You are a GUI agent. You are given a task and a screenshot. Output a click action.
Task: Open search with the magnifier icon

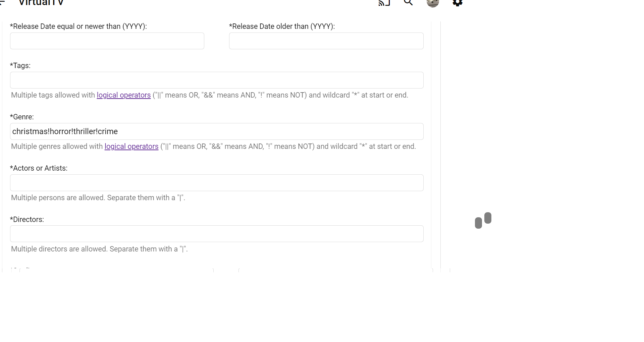pos(408,3)
